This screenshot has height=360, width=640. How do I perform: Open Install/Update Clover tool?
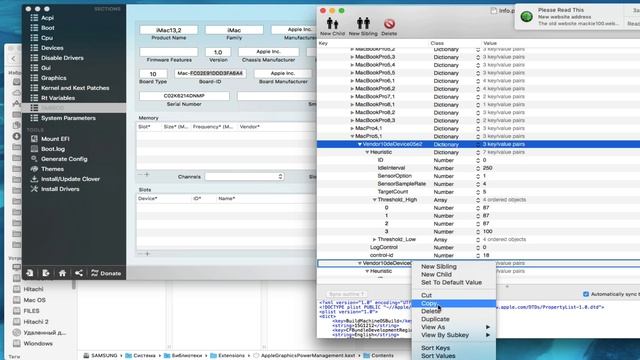(x=70, y=179)
